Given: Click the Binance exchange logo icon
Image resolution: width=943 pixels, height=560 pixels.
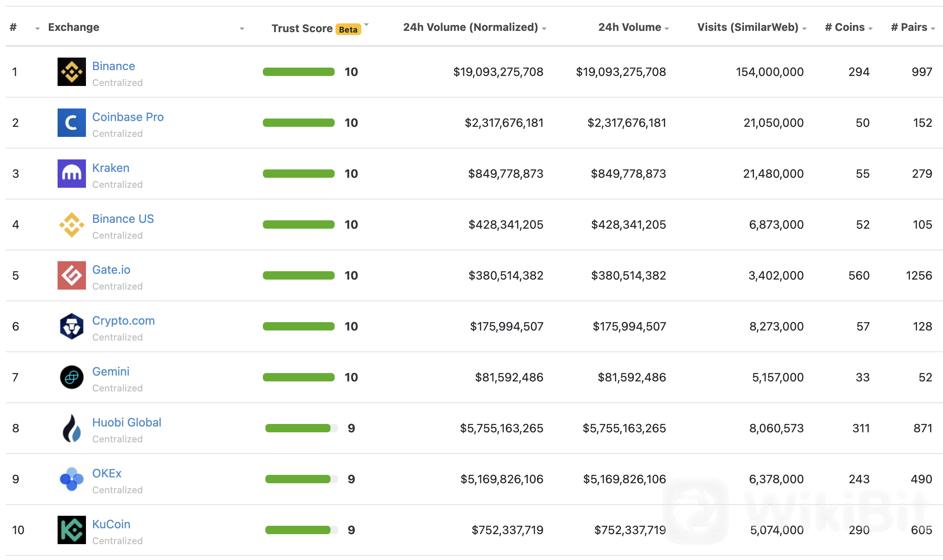Looking at the screenshot, I should 72,72.
